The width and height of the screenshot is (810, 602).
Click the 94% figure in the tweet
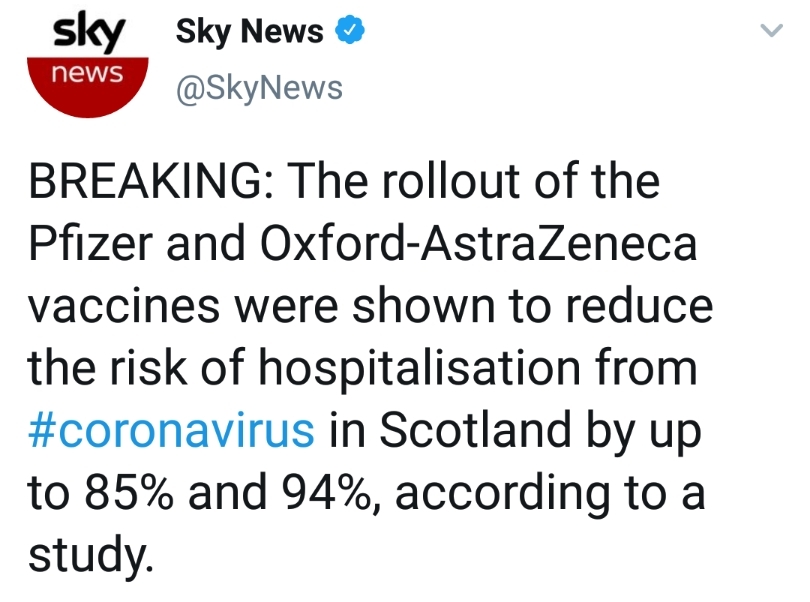[326, 492]
